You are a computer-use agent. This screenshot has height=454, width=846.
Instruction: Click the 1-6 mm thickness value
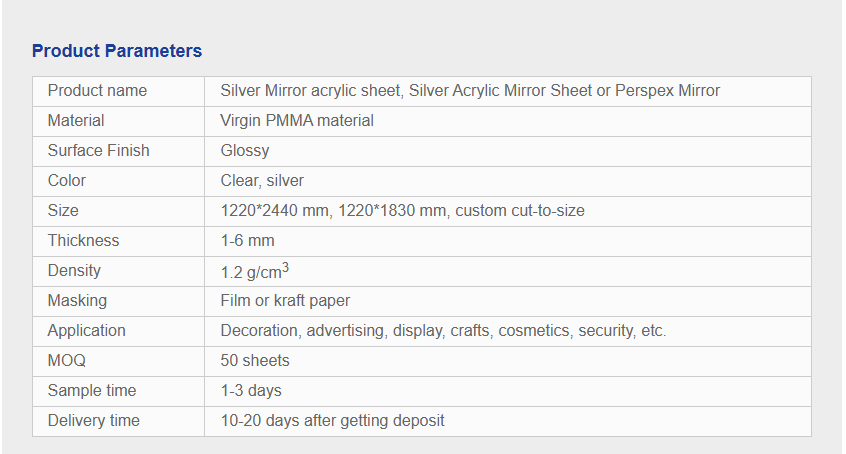pos(247,240)
